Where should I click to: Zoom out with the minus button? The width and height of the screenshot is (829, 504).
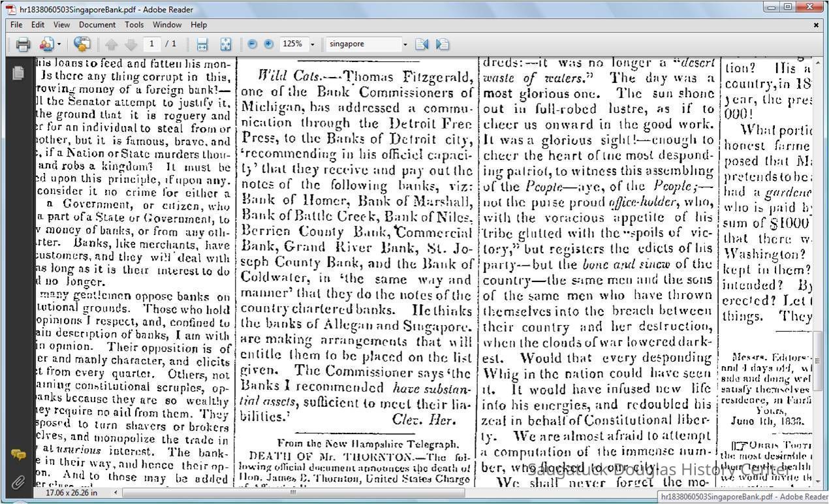[253, 44]
